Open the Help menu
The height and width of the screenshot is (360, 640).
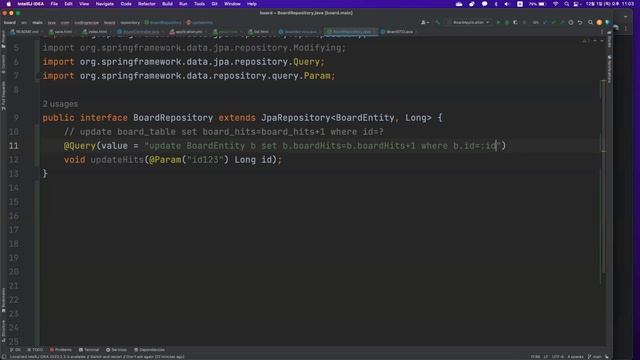coord(252,4)
